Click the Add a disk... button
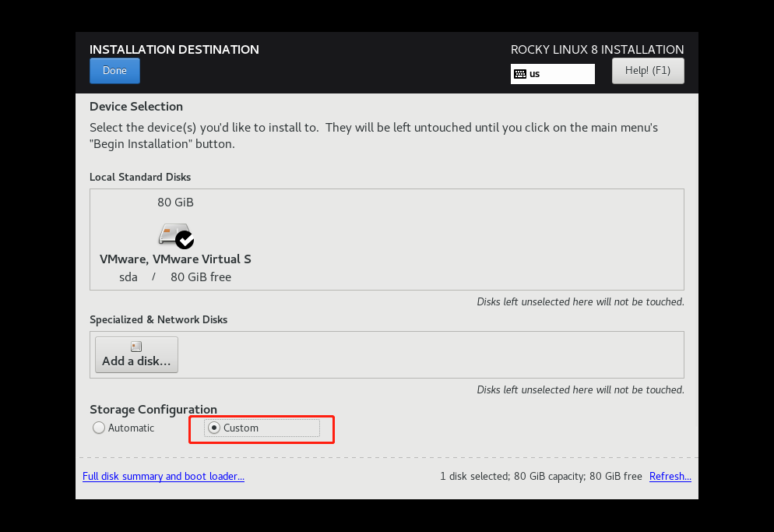Image resolution: width=774 pixels, height=532 pixels. click(x=136, y=354)
